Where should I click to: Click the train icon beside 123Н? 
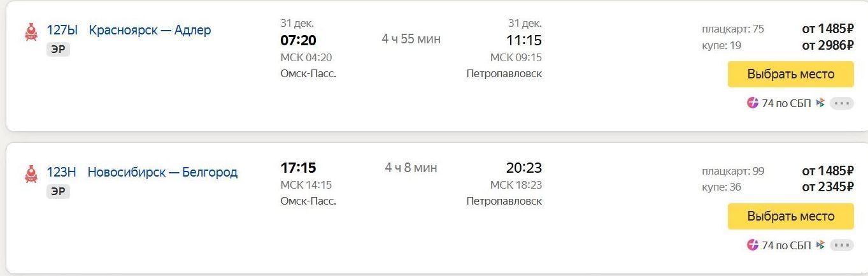pyautogui.click(x=31, y=173)
